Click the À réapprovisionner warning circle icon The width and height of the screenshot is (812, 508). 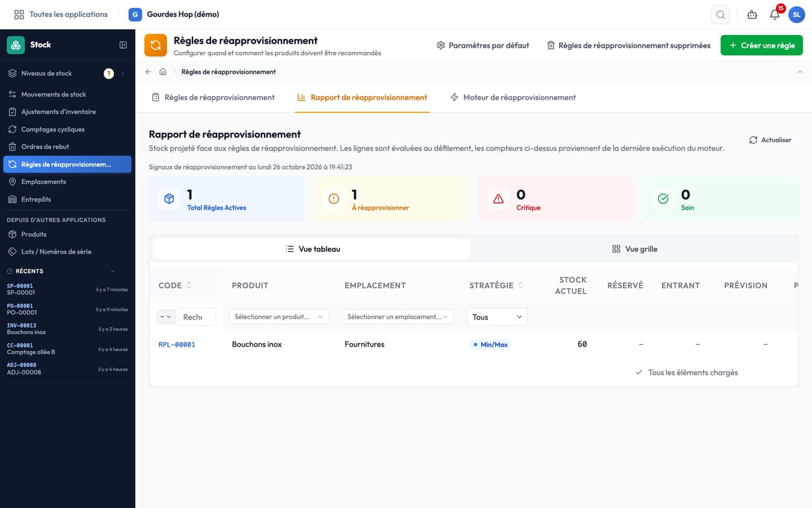pyautogui.click(x=333, y=199)
